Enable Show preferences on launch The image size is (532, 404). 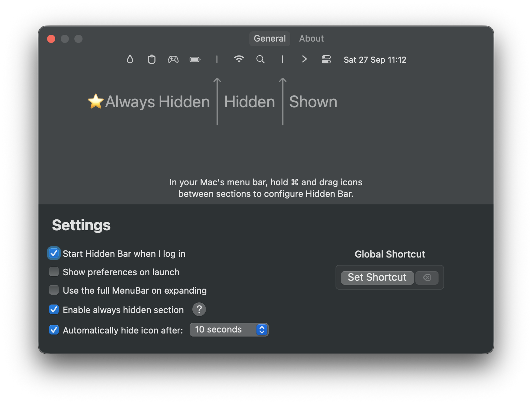[54, 271]
